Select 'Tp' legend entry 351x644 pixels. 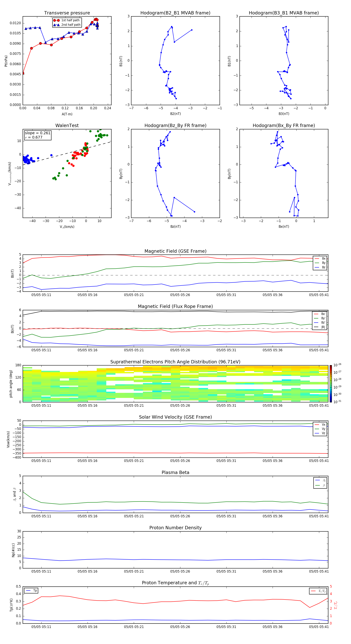[x=31, y=591]
